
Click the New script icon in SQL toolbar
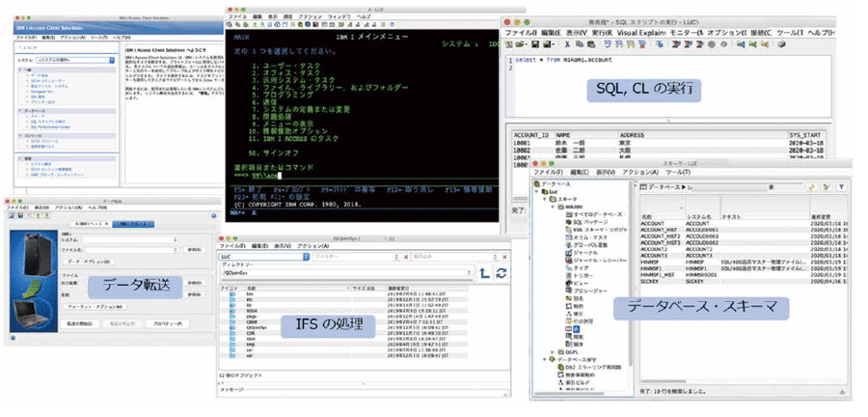point(509,44)
